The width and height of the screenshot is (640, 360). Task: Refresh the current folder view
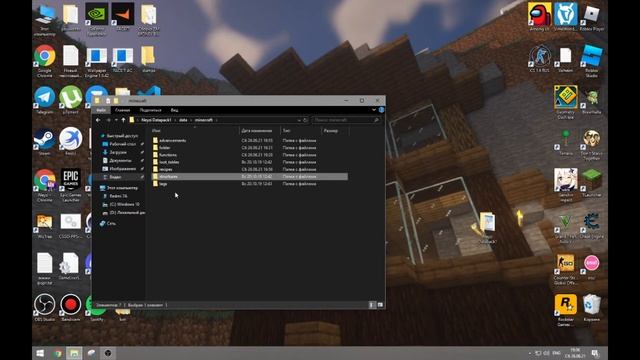point(305,120)
